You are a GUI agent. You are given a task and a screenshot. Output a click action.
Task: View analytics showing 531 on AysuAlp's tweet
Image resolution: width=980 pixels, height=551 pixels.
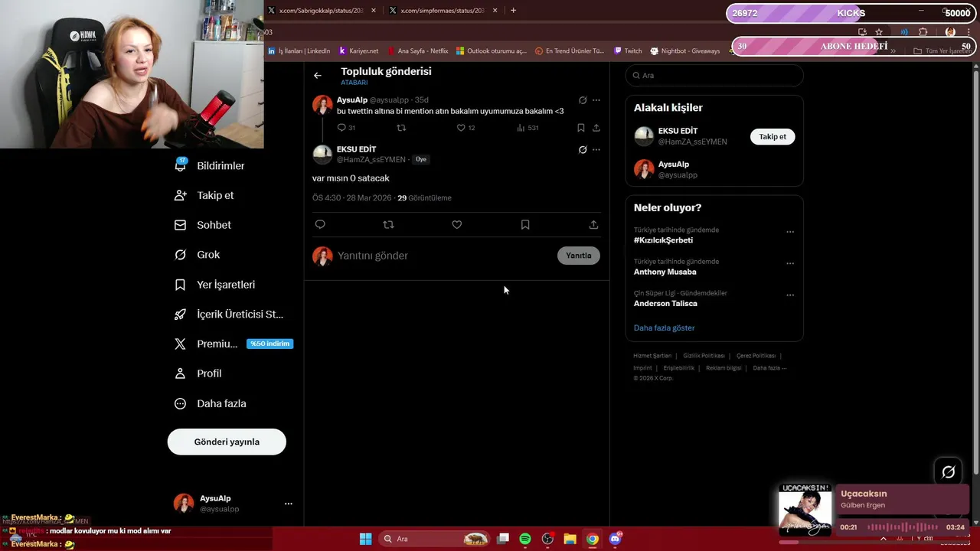[528, 128]
